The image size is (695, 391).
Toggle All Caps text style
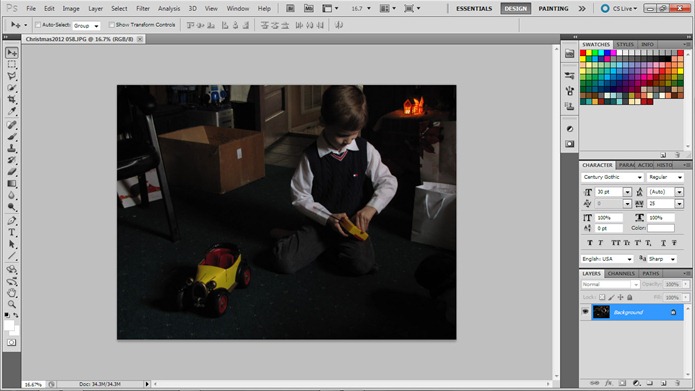tap(616, 243)
